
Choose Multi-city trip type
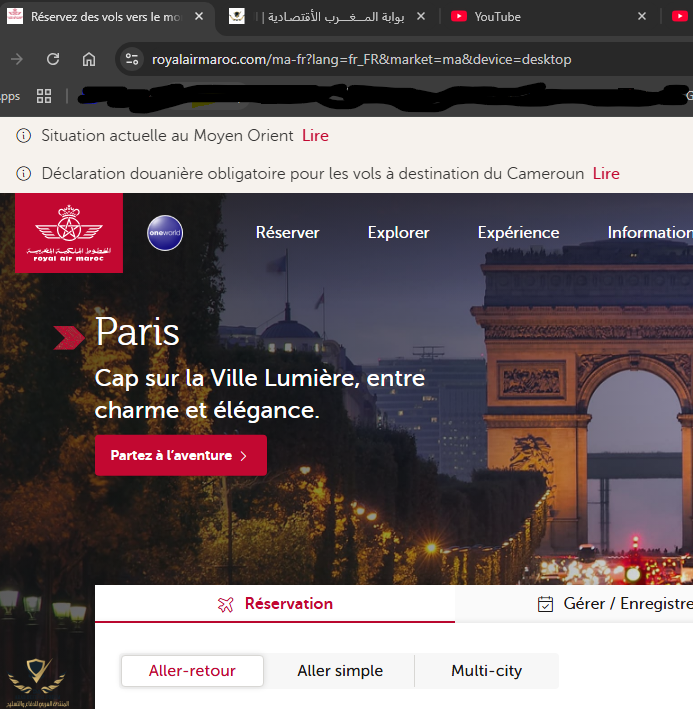click(486, 671)
